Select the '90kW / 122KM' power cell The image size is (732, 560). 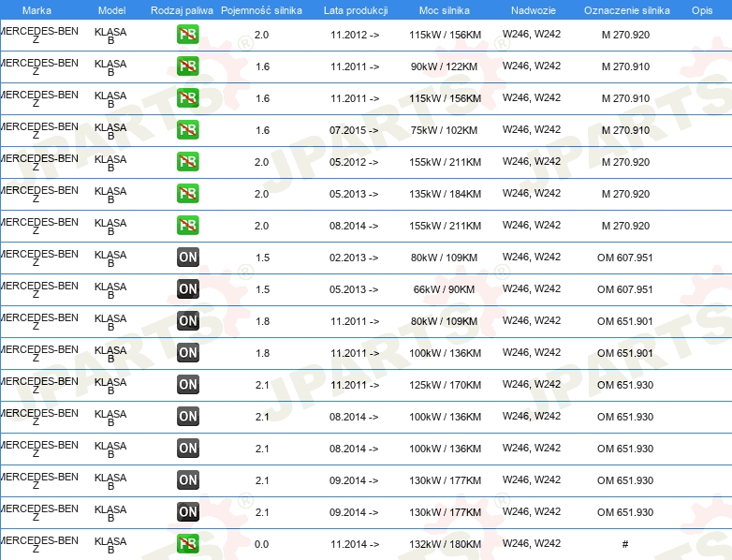tap(444, 66)
